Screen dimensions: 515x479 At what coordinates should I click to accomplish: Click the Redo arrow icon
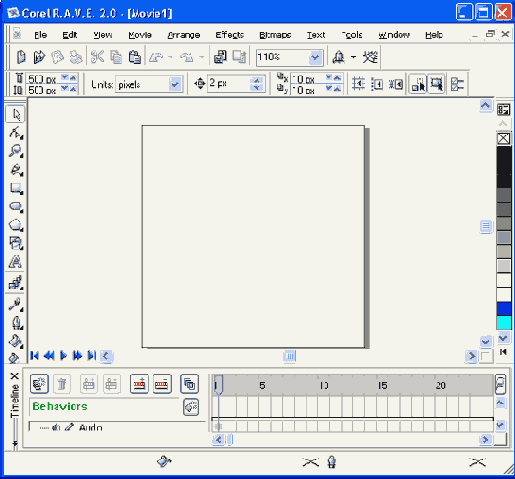(187, 57)
